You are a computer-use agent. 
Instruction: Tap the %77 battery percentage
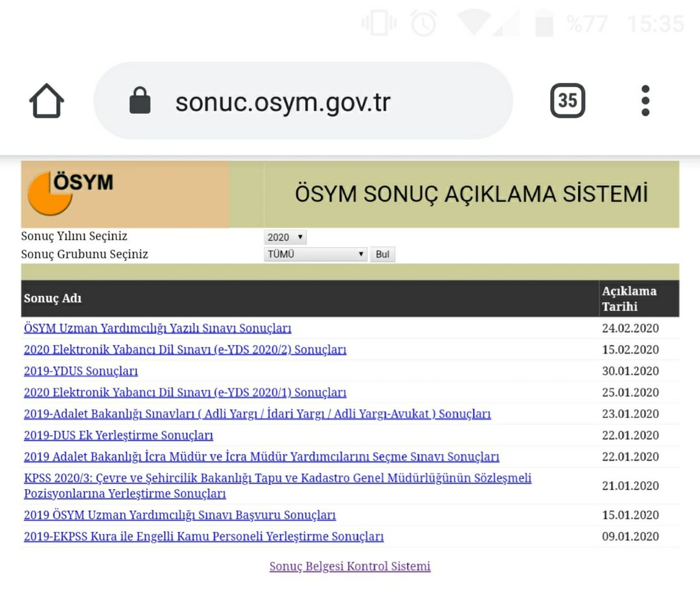coord(588,24)
